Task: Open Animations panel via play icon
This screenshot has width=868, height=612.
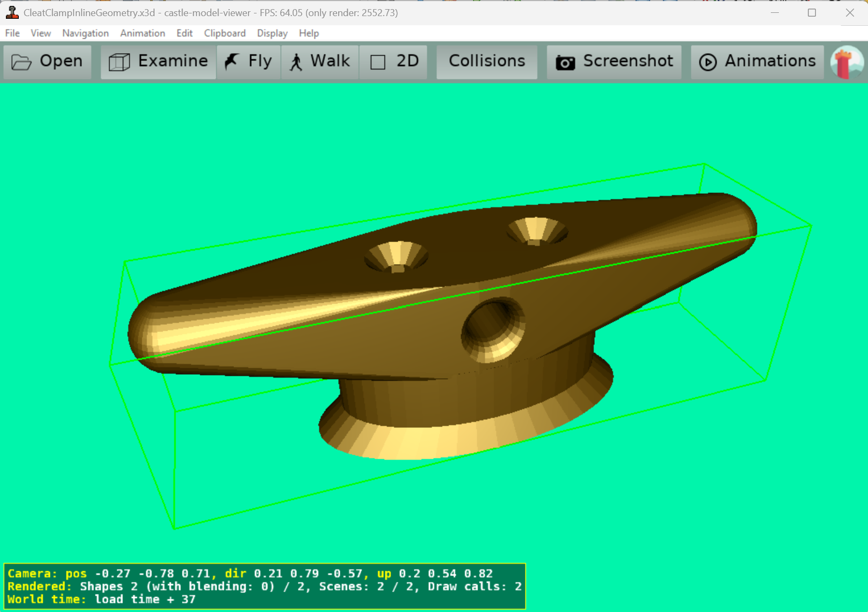Action: (707, 62)
